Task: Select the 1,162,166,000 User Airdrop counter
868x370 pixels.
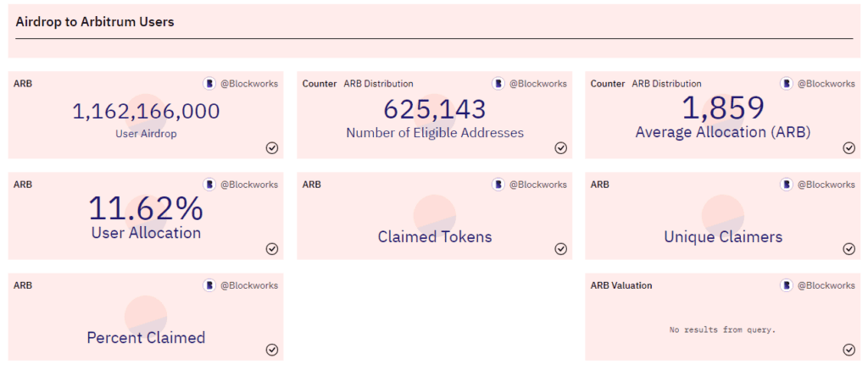Action: tap(146, 112)
